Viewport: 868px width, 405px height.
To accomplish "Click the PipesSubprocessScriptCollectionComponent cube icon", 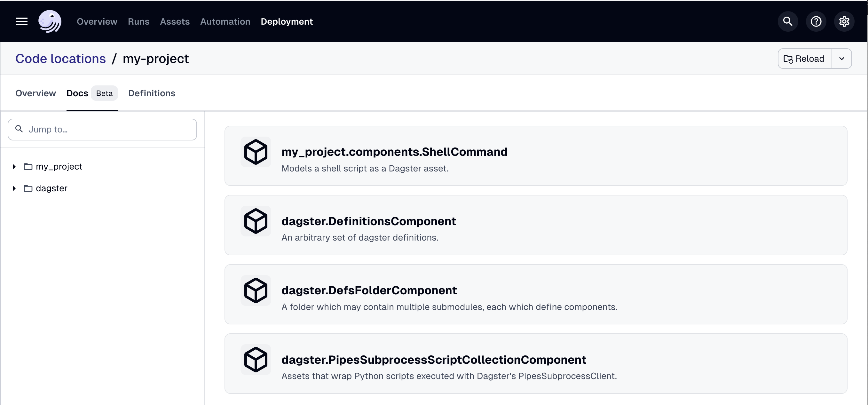I will coord(256,360).
